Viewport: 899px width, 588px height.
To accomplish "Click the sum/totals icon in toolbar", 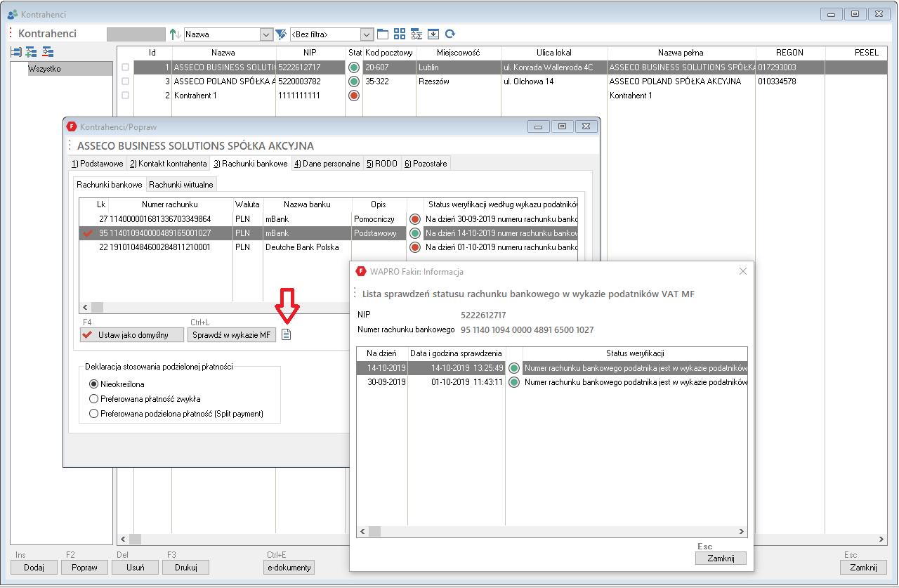I will (416, 34).
